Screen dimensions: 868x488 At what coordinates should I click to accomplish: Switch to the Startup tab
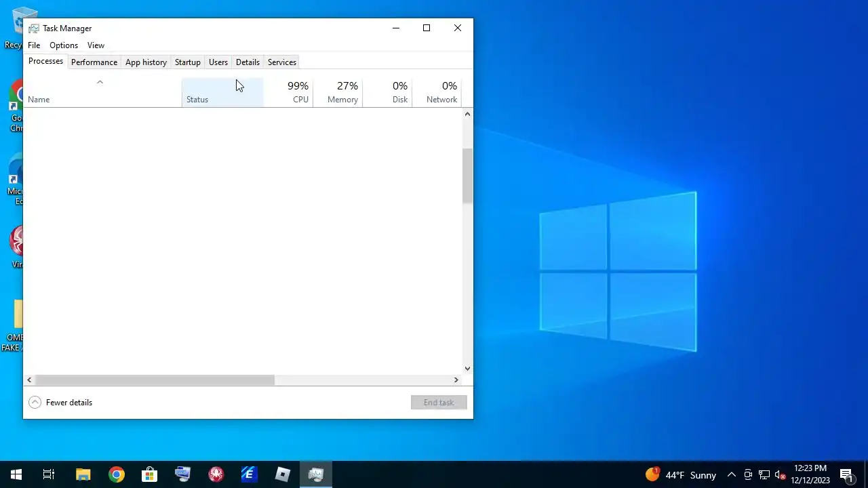[x=188, y=62]
